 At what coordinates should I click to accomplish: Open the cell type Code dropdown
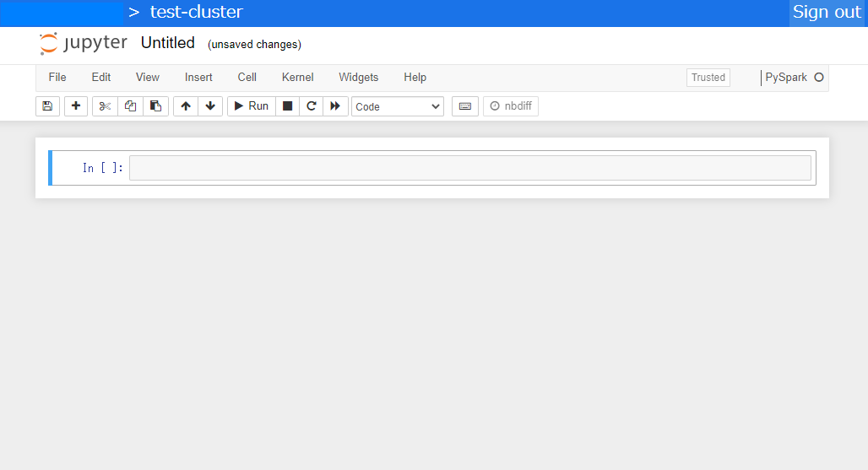coord(398,106)
